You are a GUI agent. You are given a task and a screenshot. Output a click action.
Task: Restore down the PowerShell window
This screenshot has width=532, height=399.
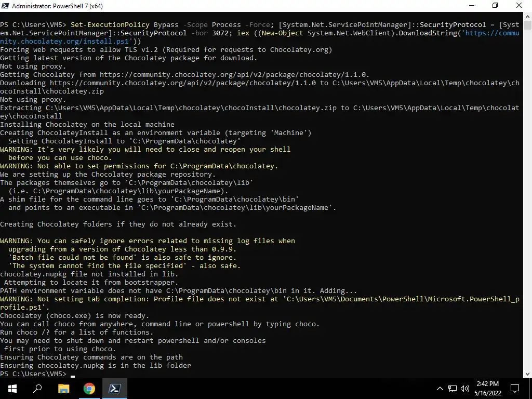[495, 6]
